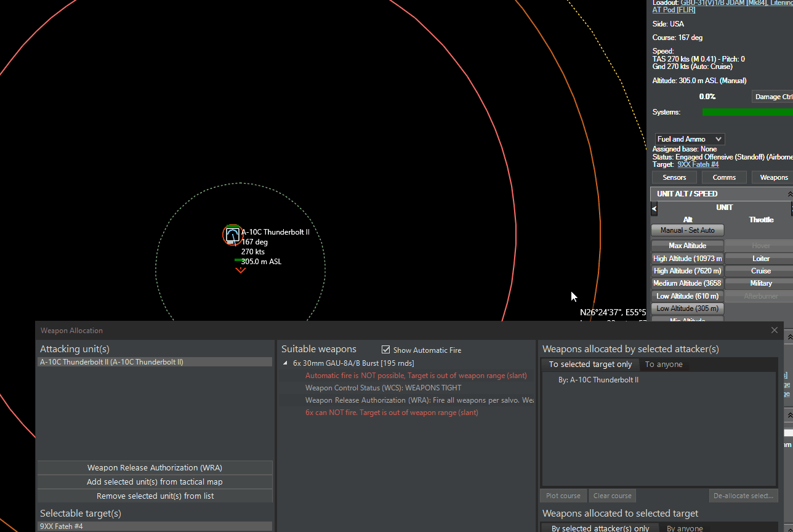Image resolution: width=793 pixels, height=532 pixels.
Task: Set throttle to Loiter
Action: click(761, 259)
